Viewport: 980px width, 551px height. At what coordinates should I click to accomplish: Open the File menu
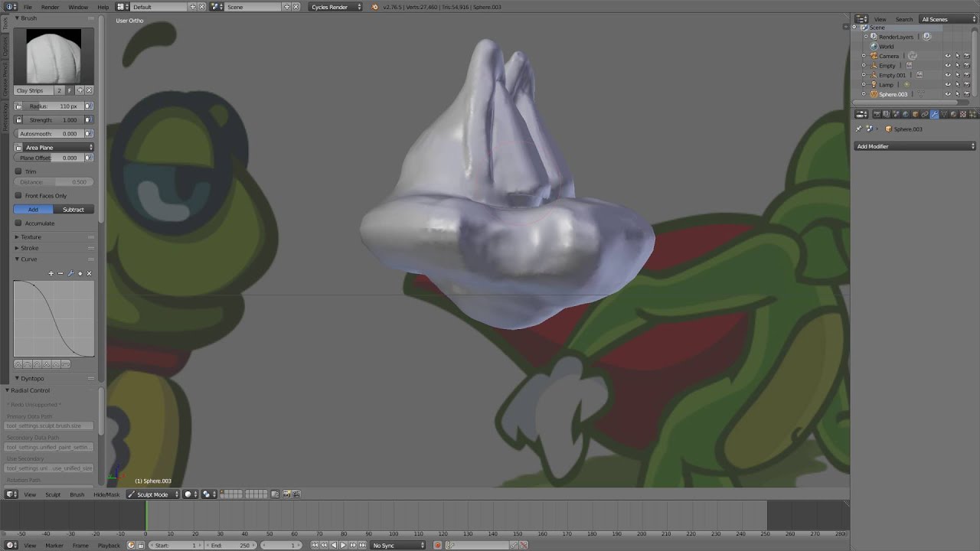click(28, 7)
